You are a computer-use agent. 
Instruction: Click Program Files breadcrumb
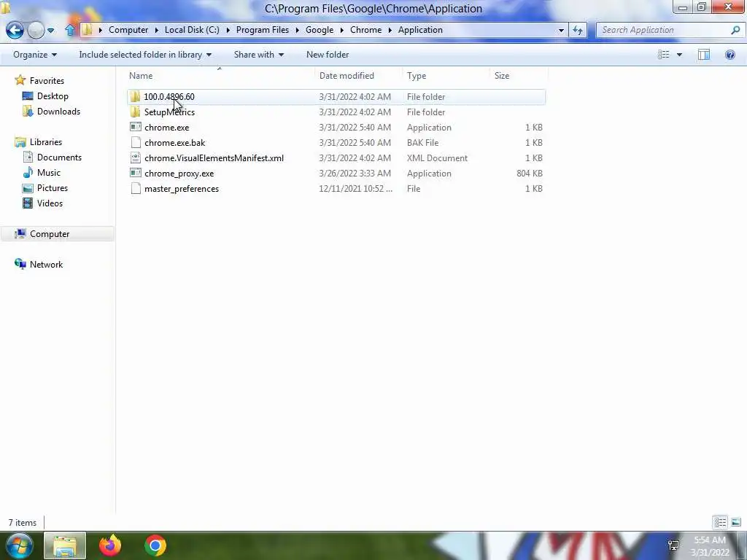coord(262,30)
